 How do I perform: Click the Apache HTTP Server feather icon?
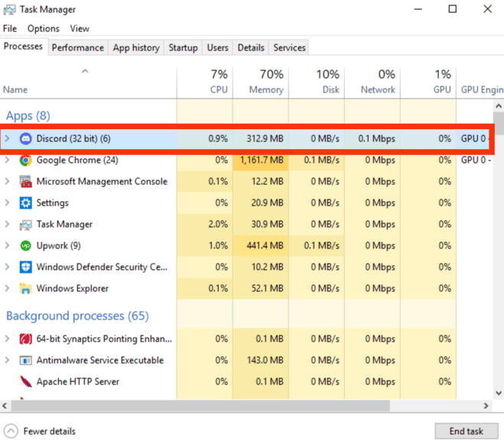tap(26, 381)
